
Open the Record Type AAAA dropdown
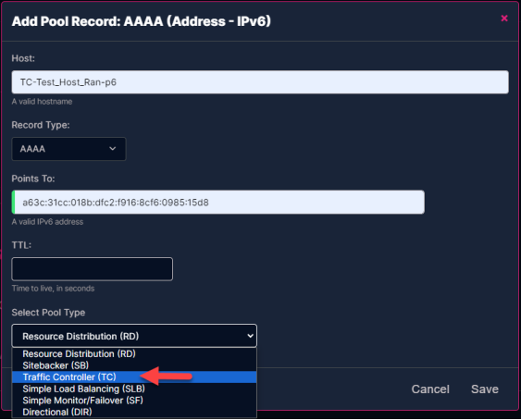(x=68, y=149)
